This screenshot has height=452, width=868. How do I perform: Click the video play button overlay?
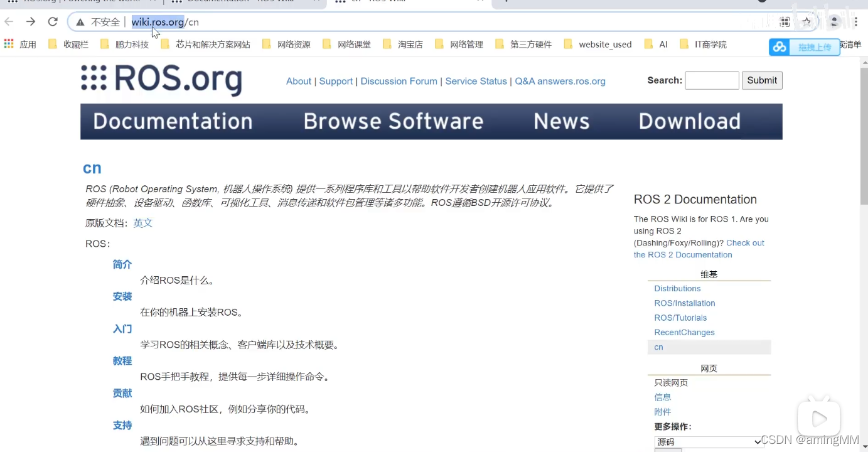(x=818, y=418)
